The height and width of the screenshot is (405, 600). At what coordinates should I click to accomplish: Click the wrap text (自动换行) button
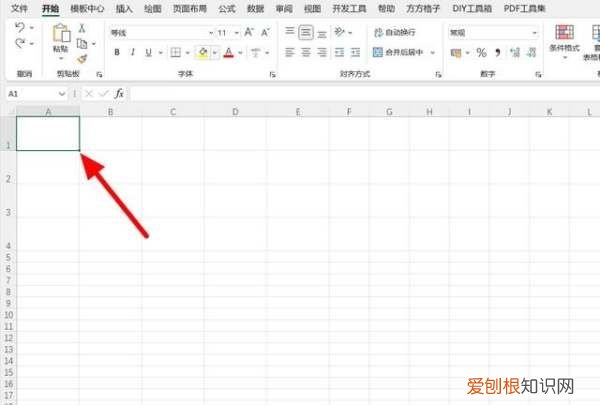[x=395, y=33]
